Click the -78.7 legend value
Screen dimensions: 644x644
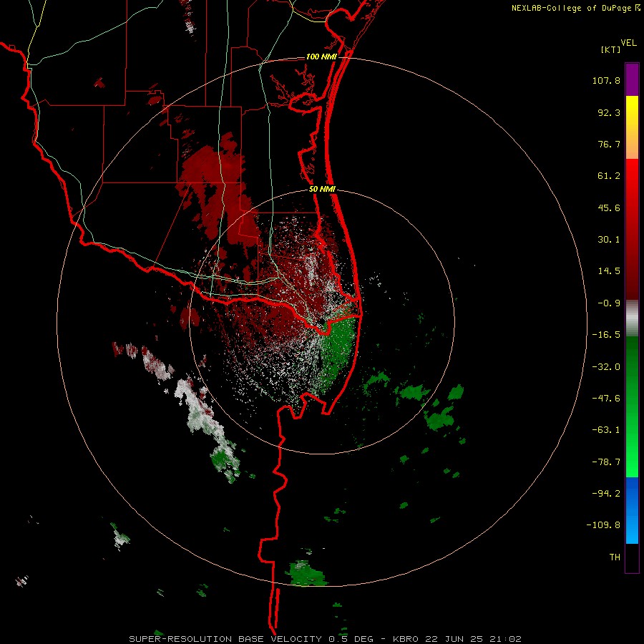pyautogui.click(x=606, y=462)
